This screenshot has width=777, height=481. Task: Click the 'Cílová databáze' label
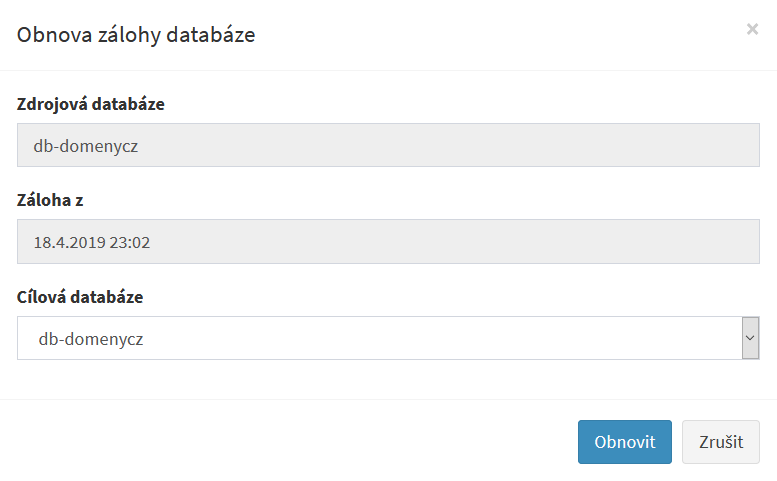point(80,297)
